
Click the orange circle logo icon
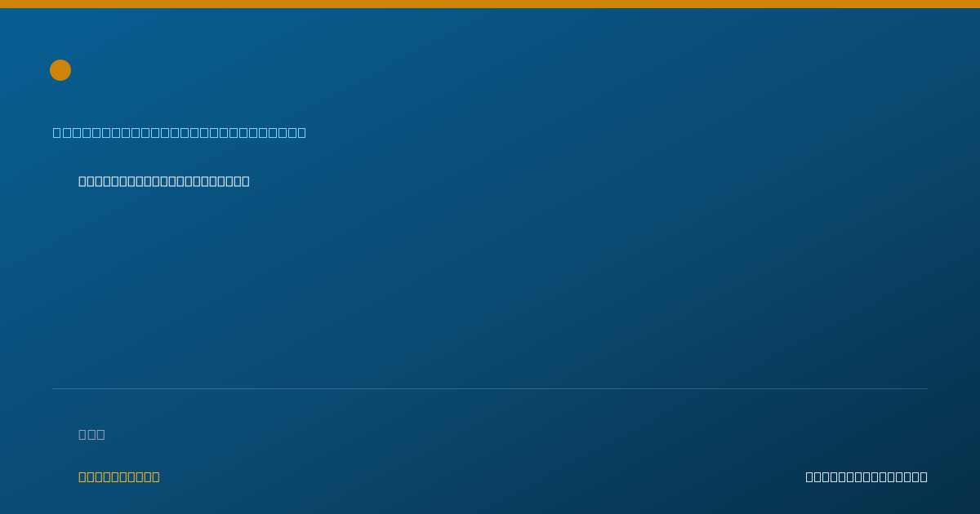pyautogui.click(x=60, y=70)
